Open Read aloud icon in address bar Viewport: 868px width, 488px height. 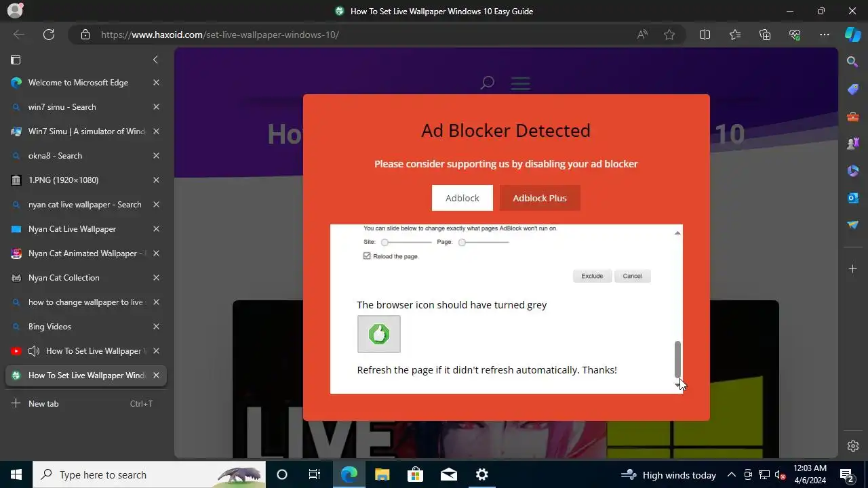click(x=642, y=35)
